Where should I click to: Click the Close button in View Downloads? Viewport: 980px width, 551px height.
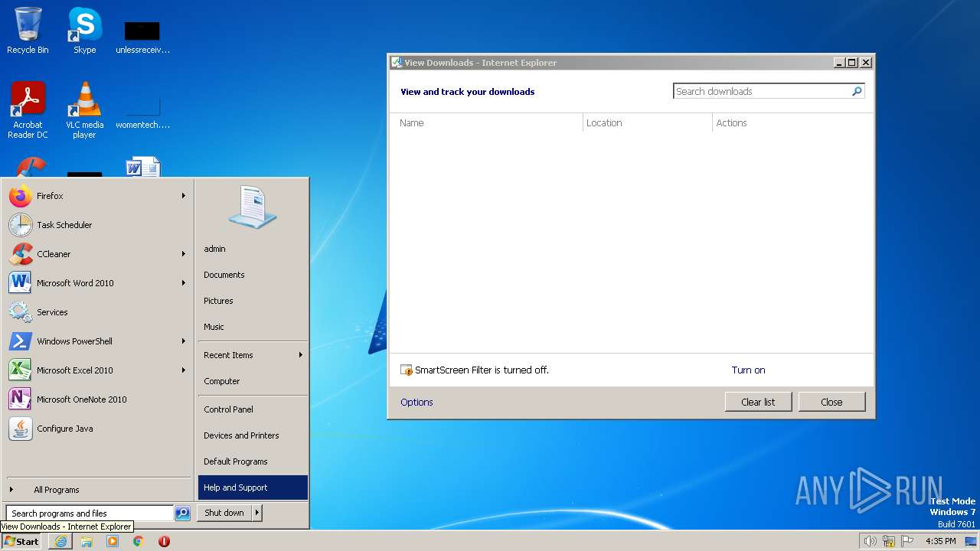pyautogui.click(x=831, y=402)
